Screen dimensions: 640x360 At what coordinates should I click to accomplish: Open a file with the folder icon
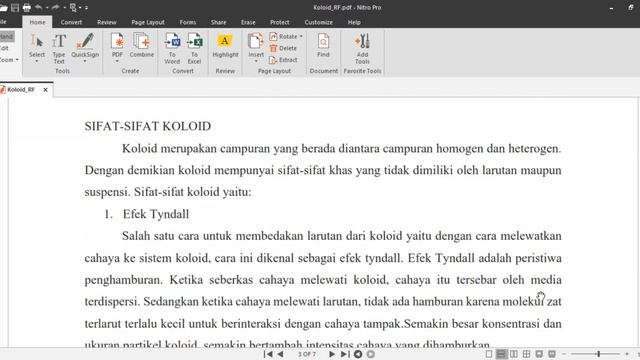click(x=3, y=7)
